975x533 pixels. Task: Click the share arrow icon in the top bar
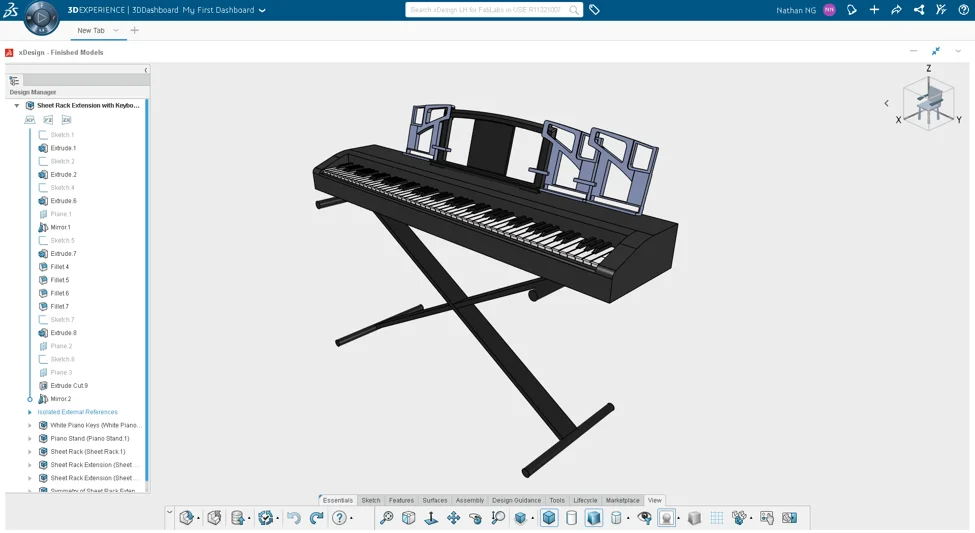coord(896,10)
